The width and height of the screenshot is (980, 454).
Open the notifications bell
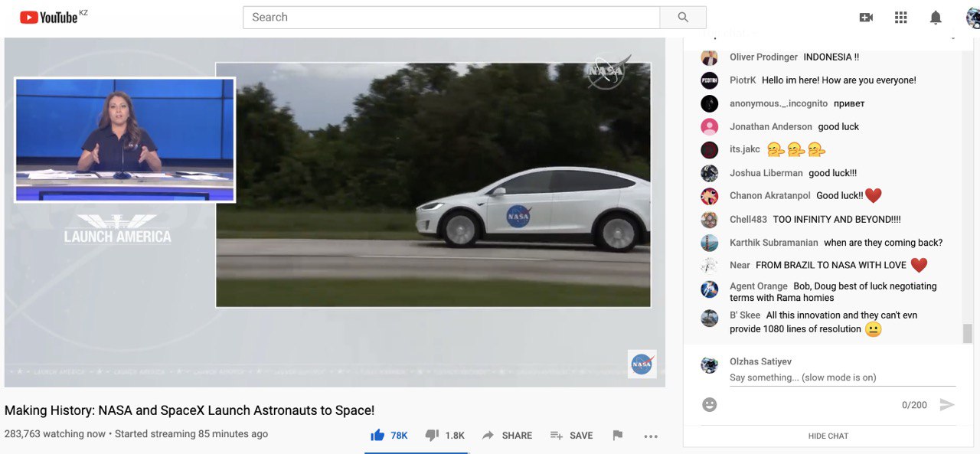click(x=936, y=17)
